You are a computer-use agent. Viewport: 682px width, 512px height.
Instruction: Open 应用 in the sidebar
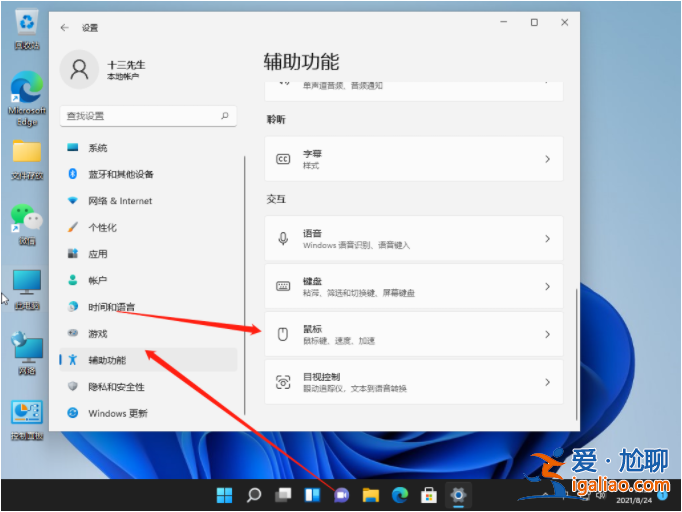148,254
